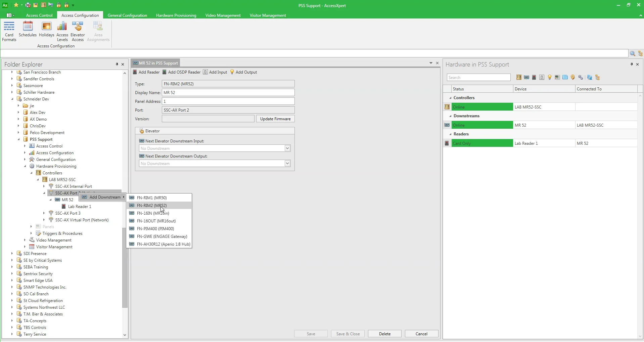Click Save & Close button
The height and width of the screenshot is (342, 644).
point(348,334)
